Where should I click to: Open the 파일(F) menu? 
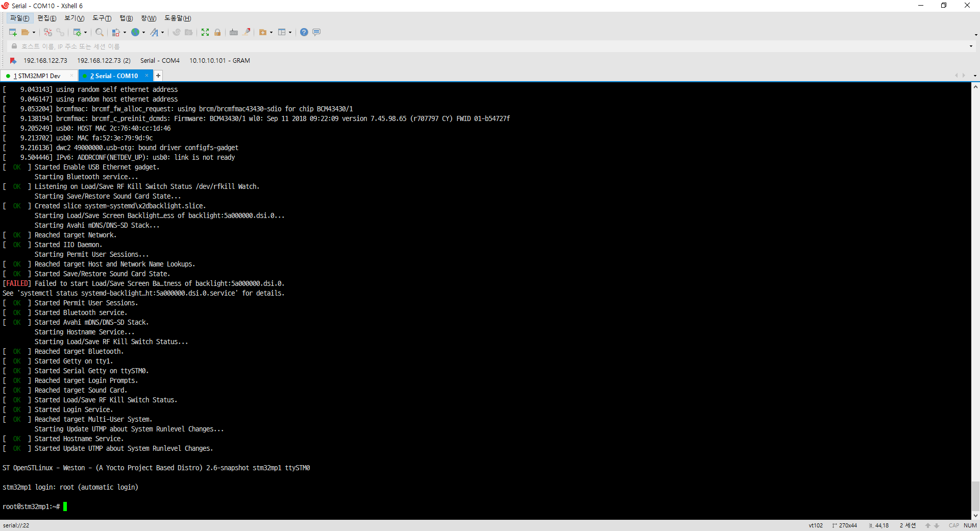click(20, 18)
